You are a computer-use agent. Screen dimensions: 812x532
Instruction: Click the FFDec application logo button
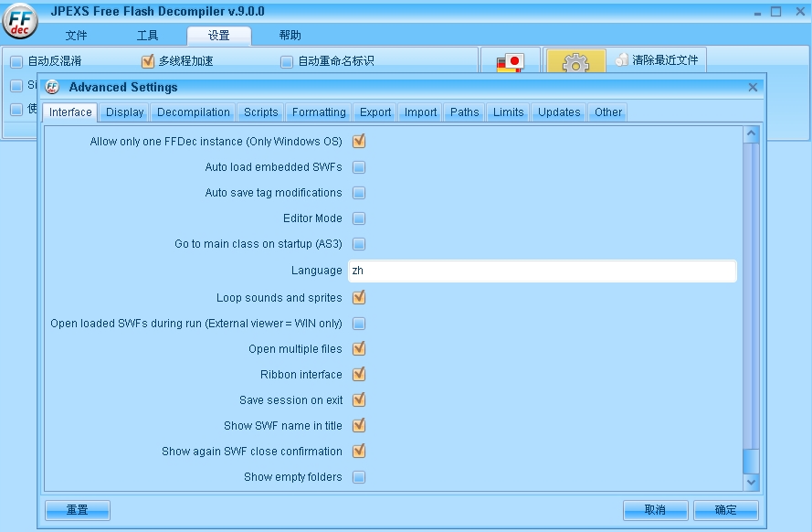pyautogui.click(x=20, y=21)
